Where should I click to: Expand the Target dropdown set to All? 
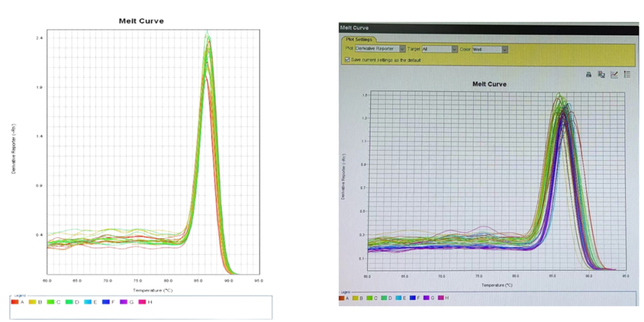[454, 49]
